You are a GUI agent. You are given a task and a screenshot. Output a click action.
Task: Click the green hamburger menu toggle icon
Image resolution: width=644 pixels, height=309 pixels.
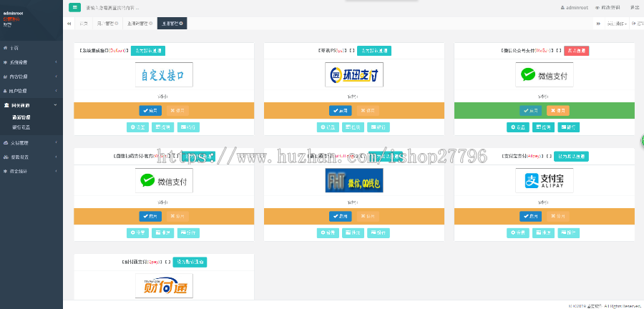[x=74, y=7]
